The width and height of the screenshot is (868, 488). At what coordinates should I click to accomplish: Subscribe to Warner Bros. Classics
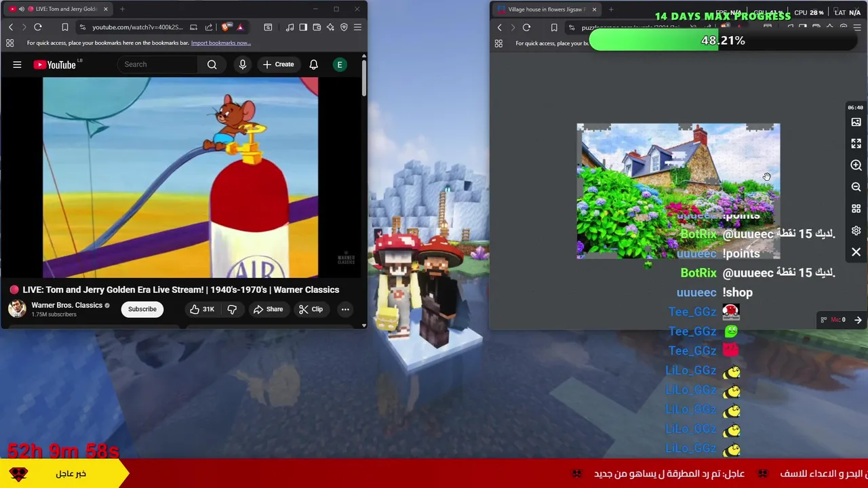pos(142,309)
